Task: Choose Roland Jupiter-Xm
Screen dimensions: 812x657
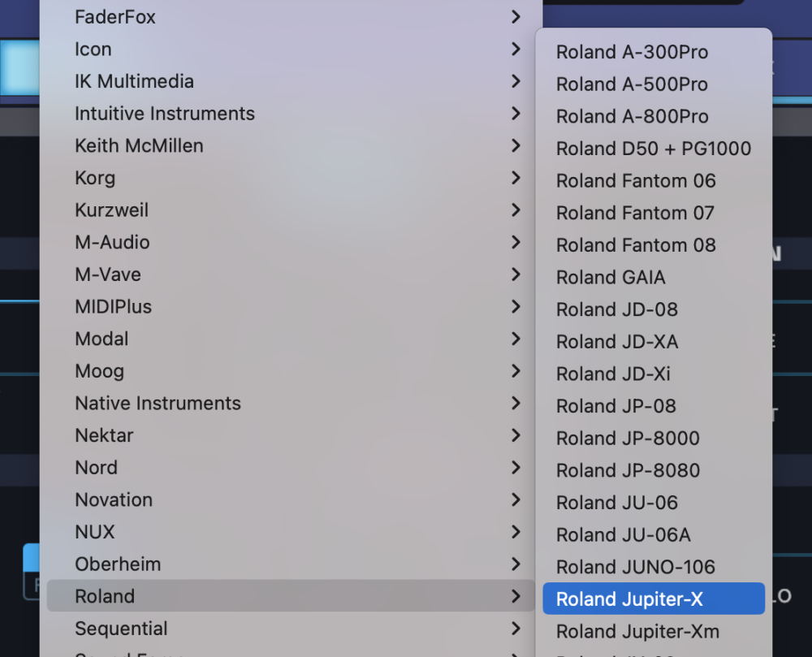Action: (x=654, y=631)
